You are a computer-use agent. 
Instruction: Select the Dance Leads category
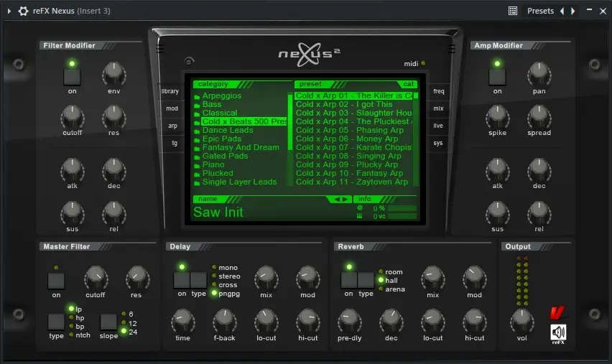click(x=227, y=130)
